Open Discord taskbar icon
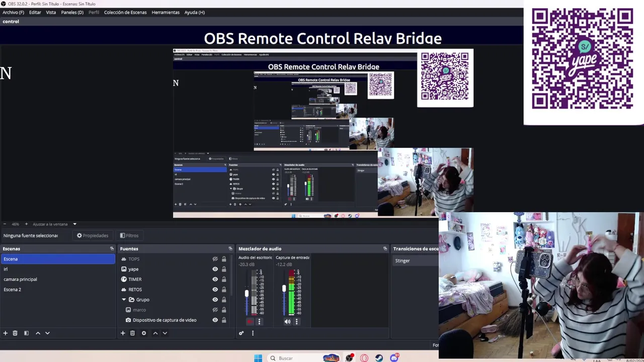Image resolution: width=644 pixels, height=362 pixels. tap(394, 358)
